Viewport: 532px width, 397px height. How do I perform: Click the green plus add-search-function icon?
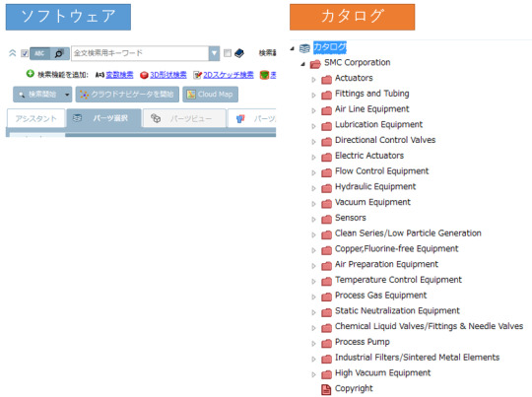pyautogui.click(x=31, y=74)
